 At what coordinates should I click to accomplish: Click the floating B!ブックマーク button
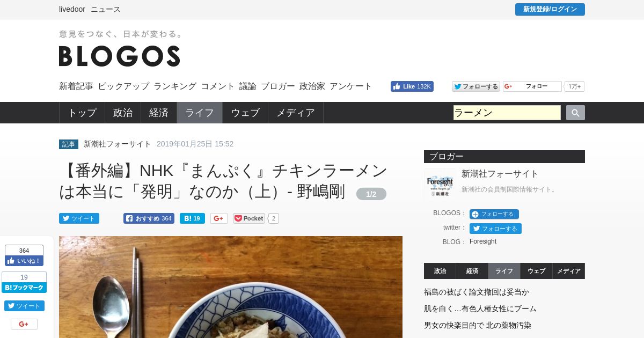pyautogui.click(x=24, y=288)
